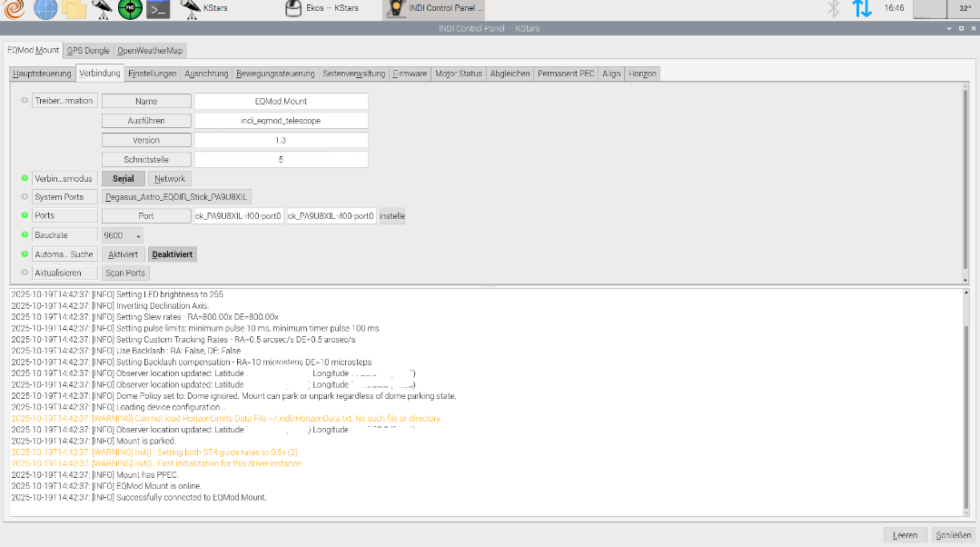Screen dimensions: 980x547
Task: Open the PHD2 guiding launcher icon
Action: point(130,9)
